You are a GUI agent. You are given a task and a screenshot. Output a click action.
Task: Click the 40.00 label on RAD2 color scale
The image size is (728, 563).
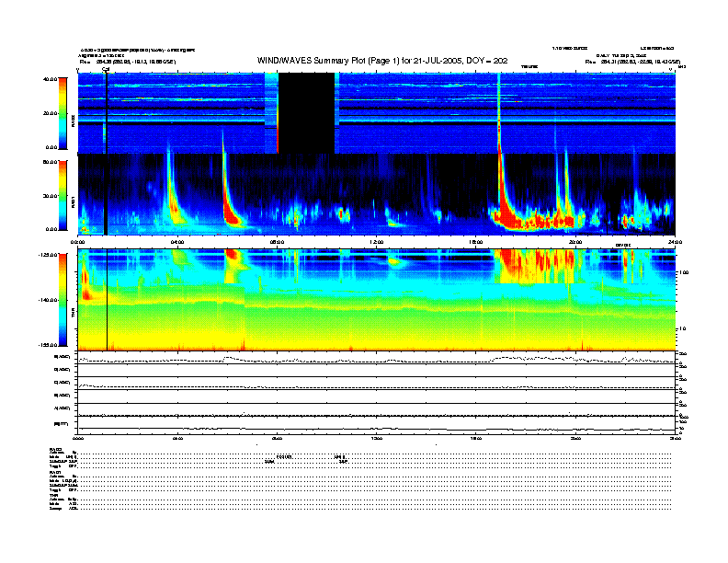point(51,79)
